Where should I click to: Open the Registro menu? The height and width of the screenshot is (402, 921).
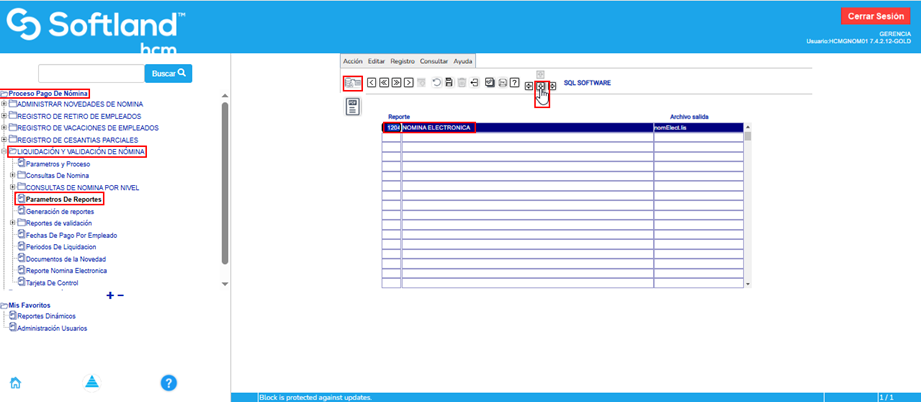point(402,61)
